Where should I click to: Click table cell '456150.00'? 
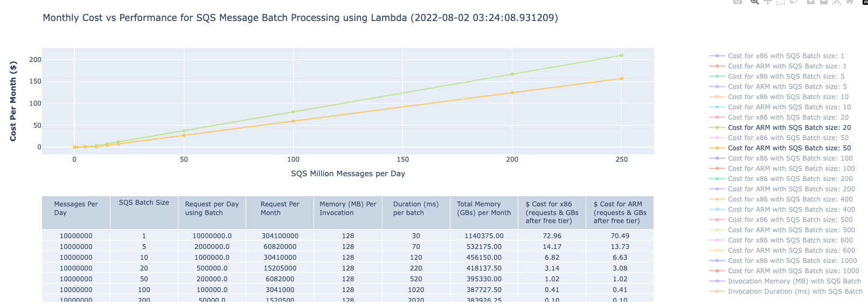click(484, 258)
